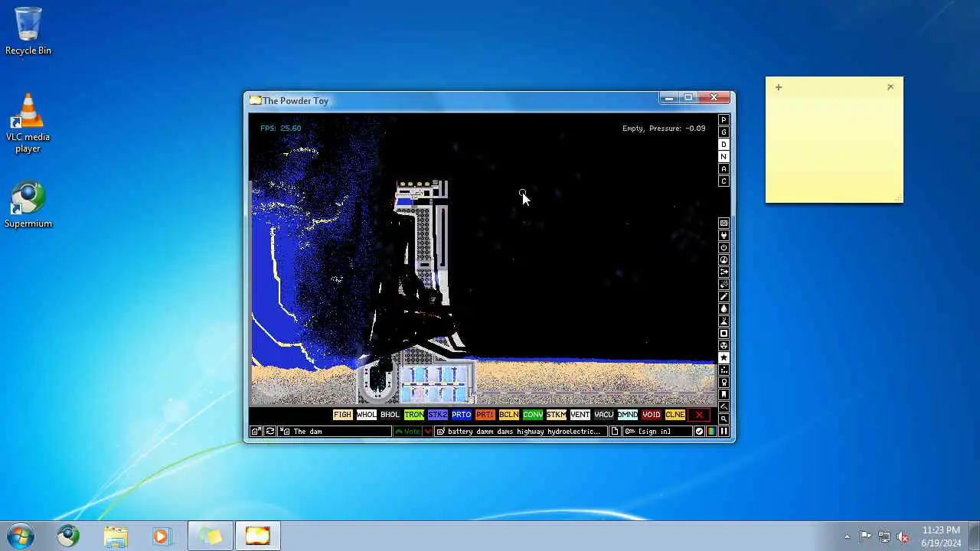Open the Force elements section icon

click(x=724, y=272)
